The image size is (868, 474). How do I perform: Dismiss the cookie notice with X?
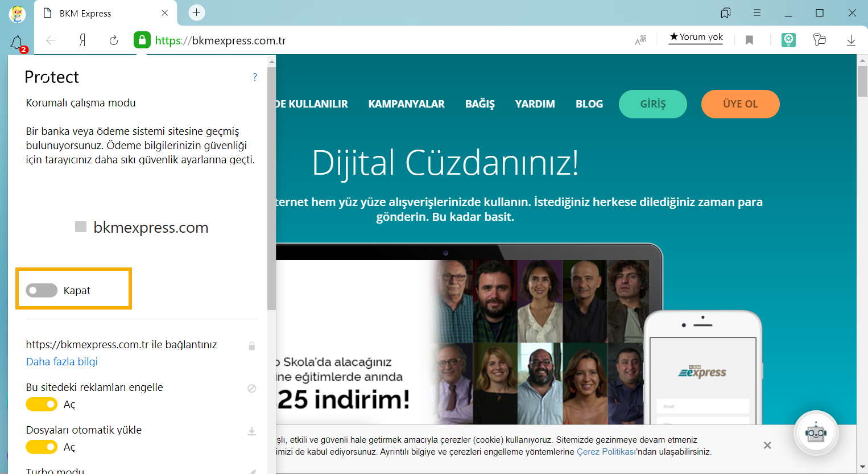767,445
